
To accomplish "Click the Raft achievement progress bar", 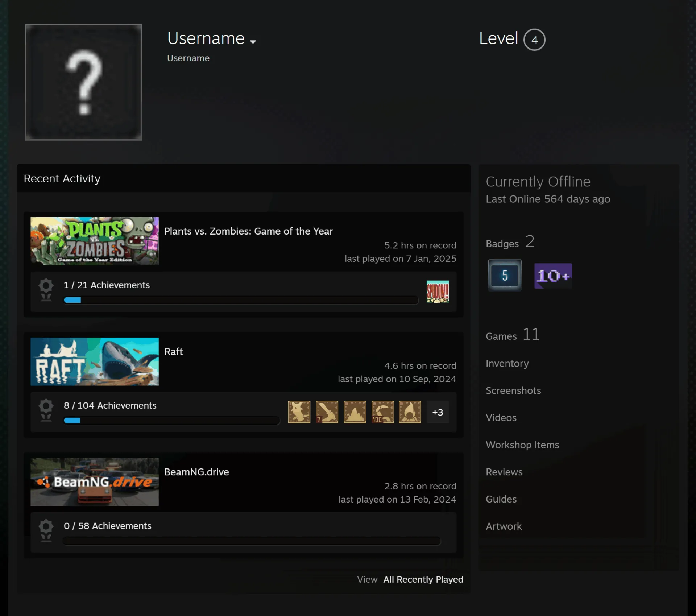I will (x=171, y=421).
